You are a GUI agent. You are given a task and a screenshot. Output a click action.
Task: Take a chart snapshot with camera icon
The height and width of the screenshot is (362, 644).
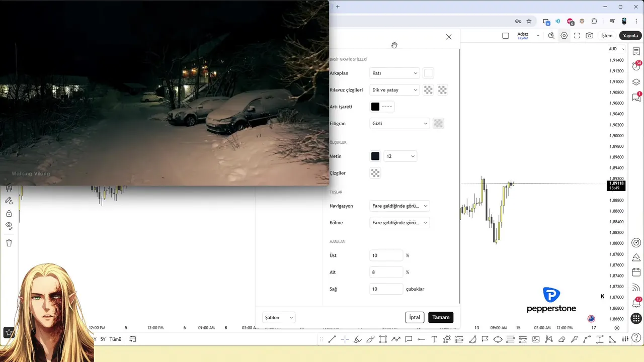coord(590,36)
